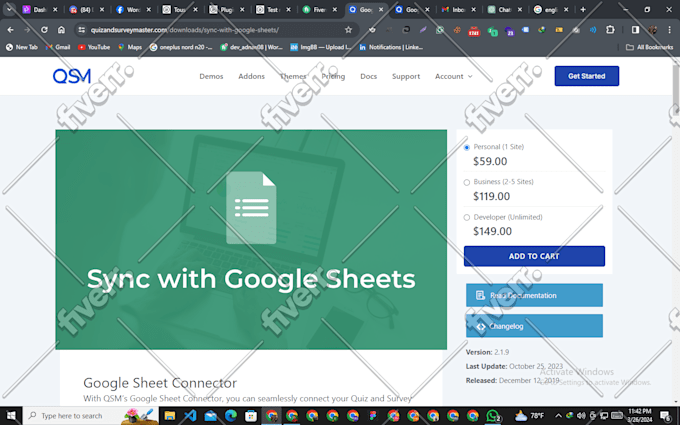Click the browser address bar URL
Viewport: 680px width, 425px height.
coord(185,30)
